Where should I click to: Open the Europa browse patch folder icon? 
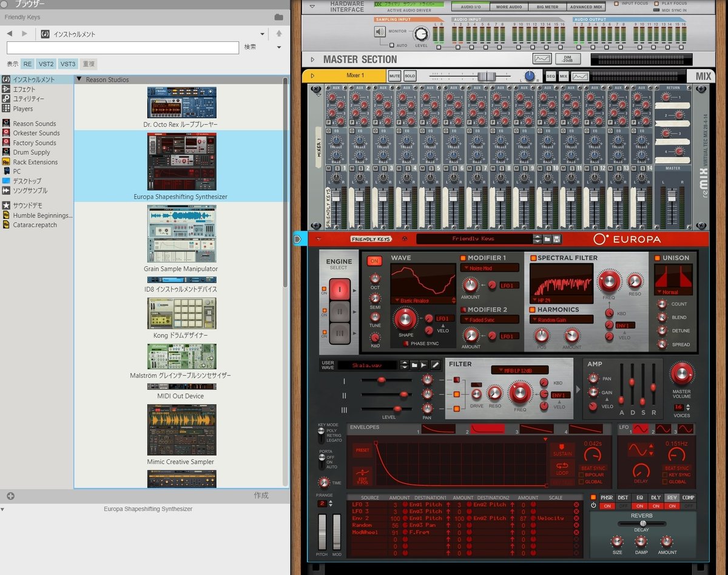[547, 239]
